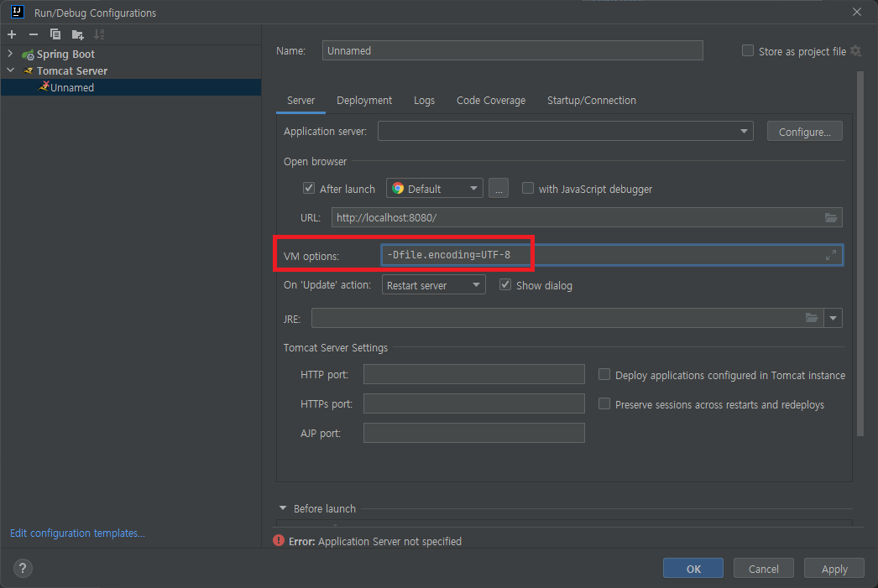Click the Apply button
The image size is (878, 588).
[834, 569]
